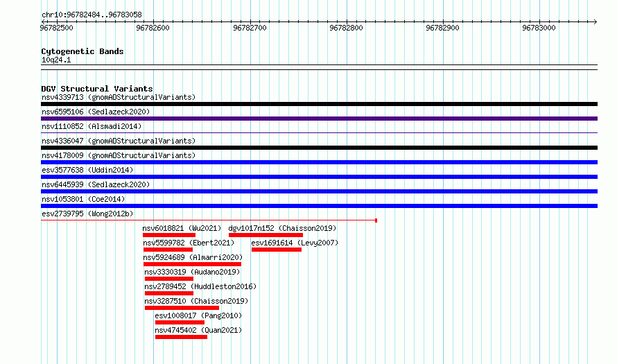The width and height of the screenshot is (617, 364).
Task: Select the purple nsv6595106 variant bar
Action: (x=319, y=119)
